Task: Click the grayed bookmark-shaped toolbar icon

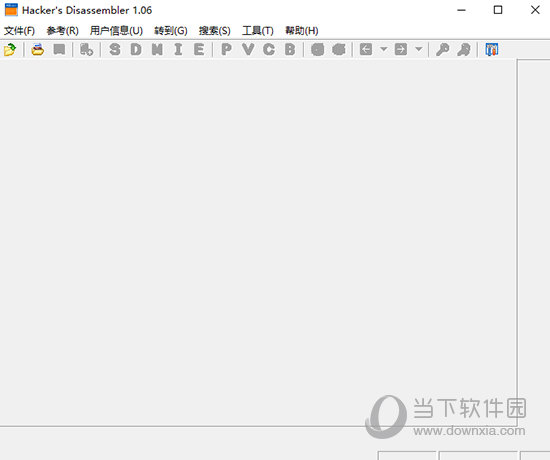Action: [x=59, y=49]
